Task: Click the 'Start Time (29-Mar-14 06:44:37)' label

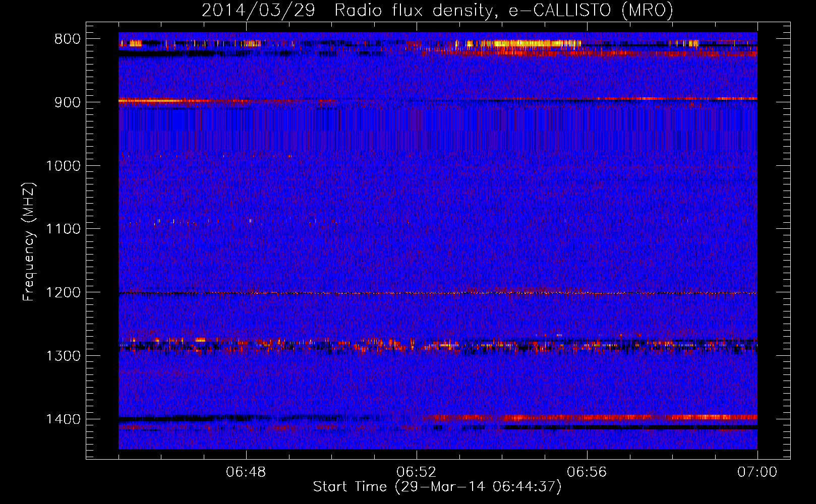Action: 437,487
